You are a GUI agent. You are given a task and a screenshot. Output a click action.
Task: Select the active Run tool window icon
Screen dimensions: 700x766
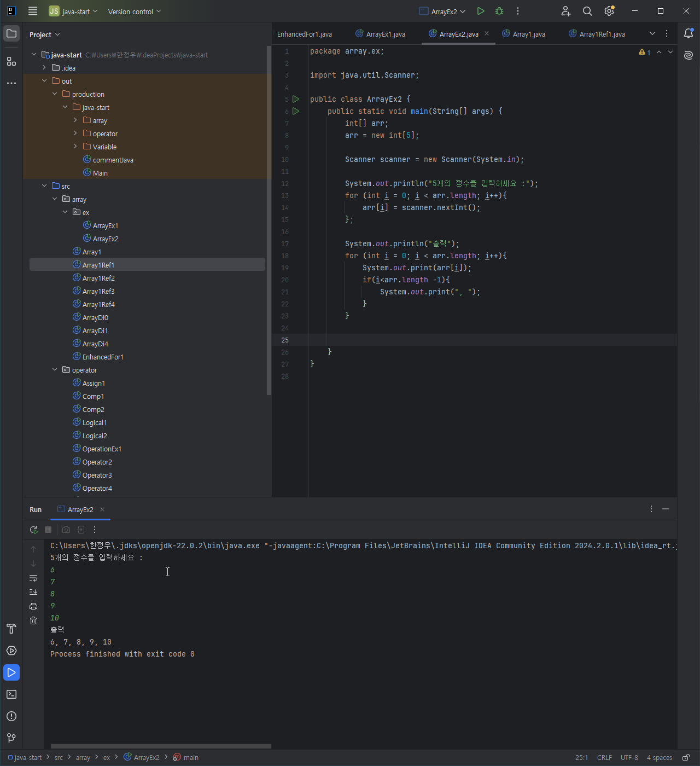[x=11, y=672]
